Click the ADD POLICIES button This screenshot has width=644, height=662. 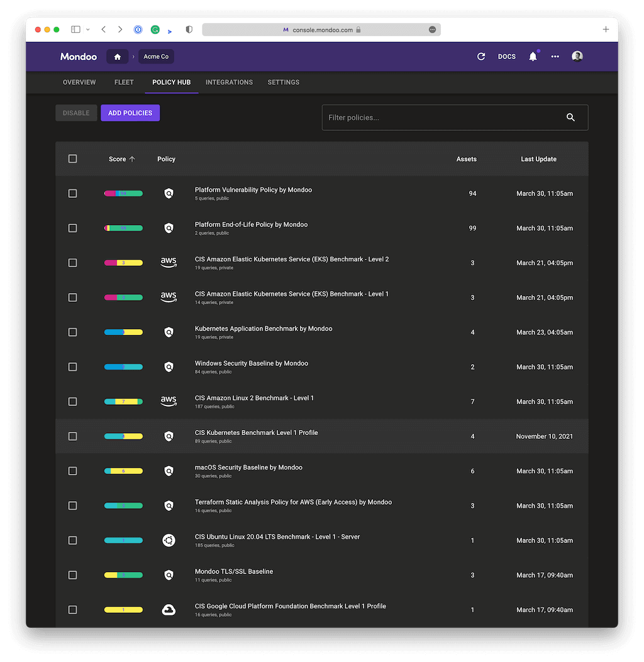130,113
